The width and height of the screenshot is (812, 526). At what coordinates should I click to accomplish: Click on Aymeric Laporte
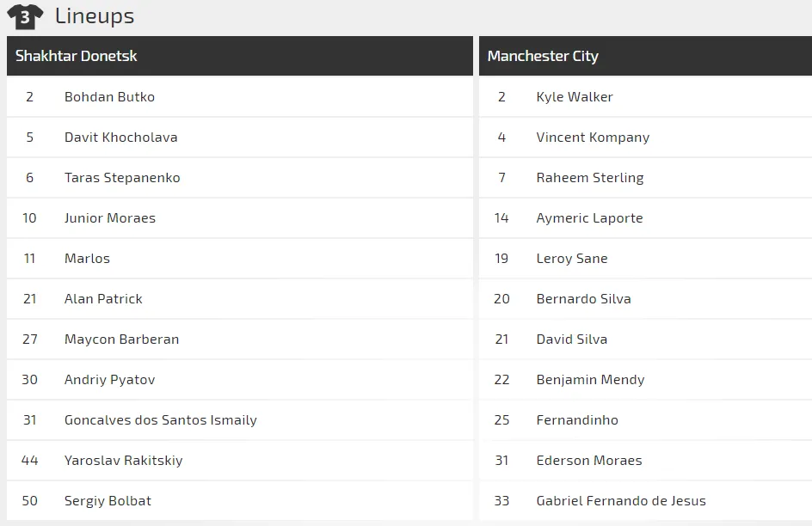point(589,218)
